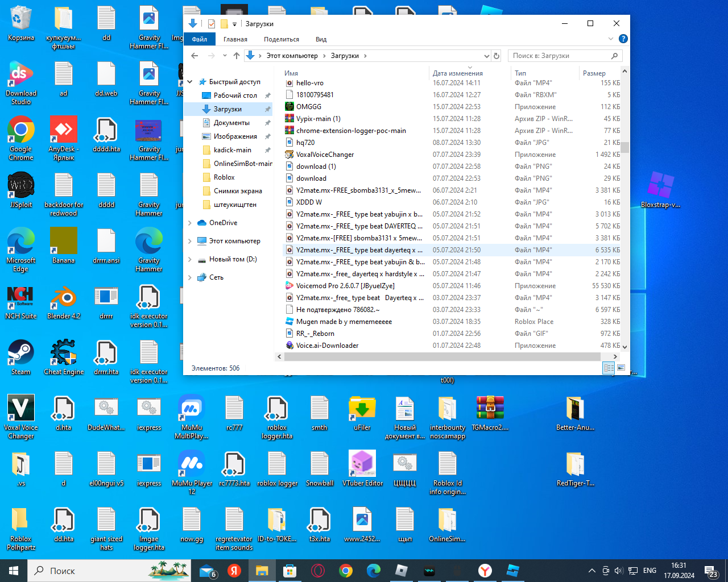Sort files by Дата изменения column header

click(x=457, y=73)
